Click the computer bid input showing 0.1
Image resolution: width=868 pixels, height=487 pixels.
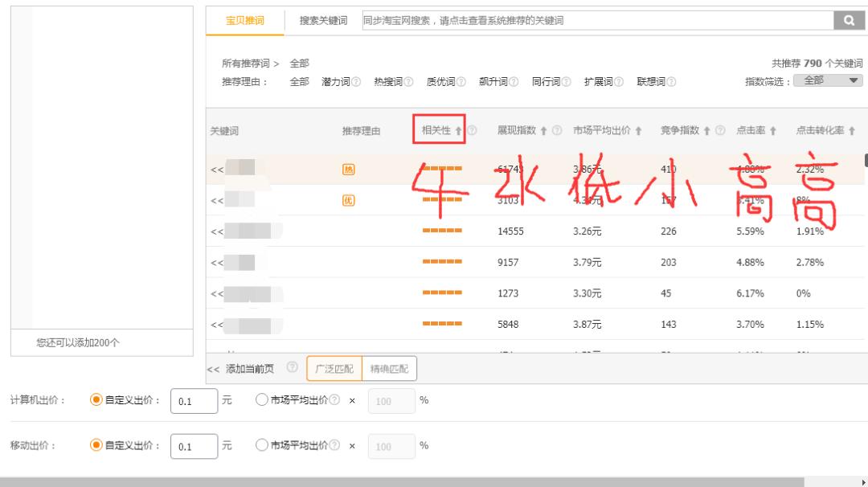pyautogui.click(x=194, y=401)
